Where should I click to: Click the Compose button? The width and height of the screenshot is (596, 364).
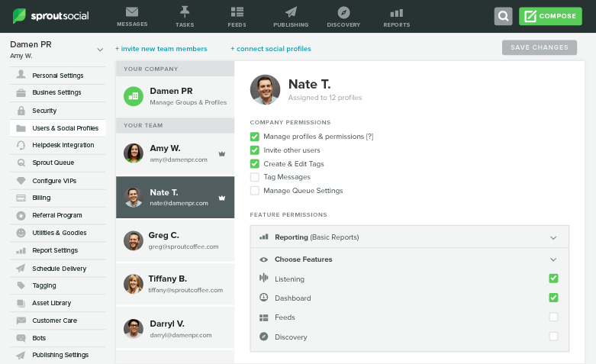pyautogui.click(x=550, y=16)
